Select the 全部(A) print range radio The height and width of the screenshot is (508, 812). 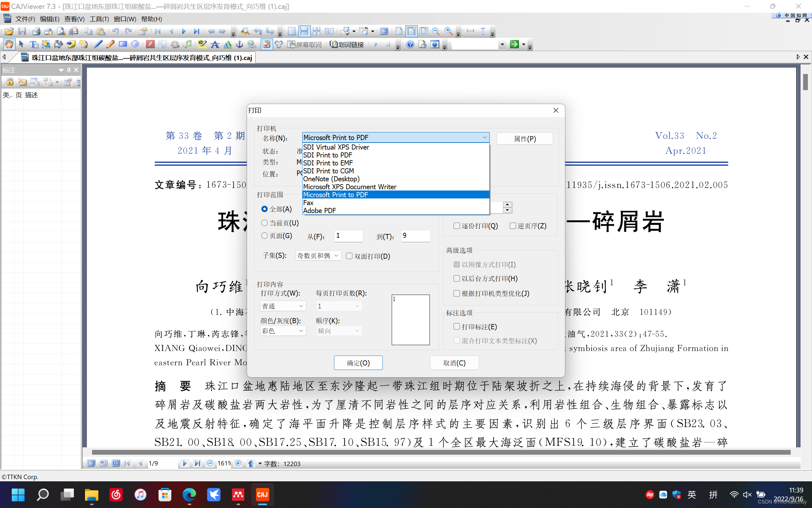(x=265, y=209)
